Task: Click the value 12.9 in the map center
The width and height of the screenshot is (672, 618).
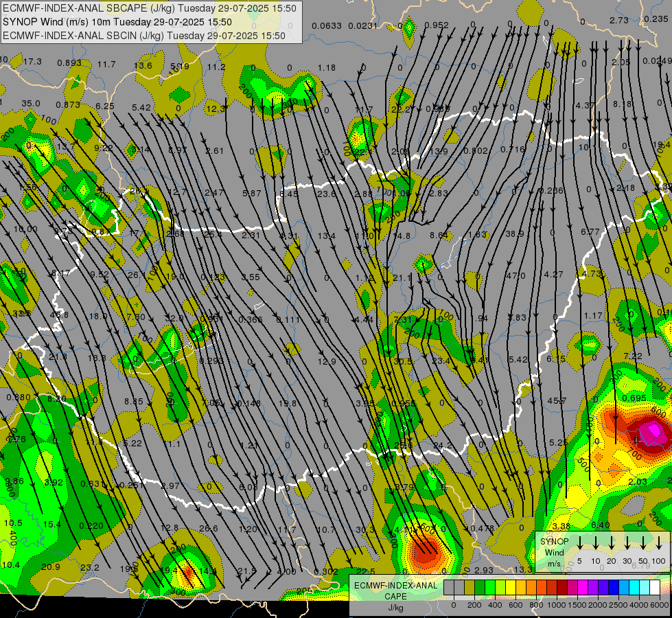Action: (327, 362)
